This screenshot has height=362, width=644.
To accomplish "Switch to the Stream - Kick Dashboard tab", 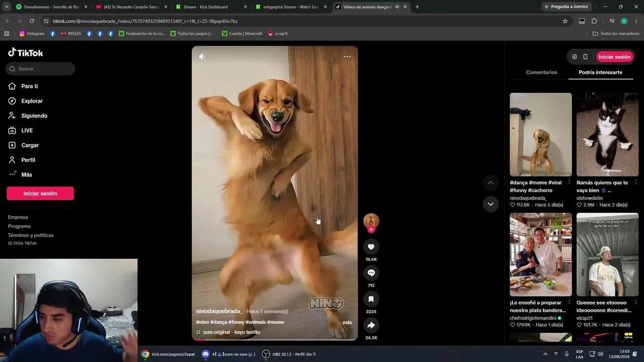I will pyautogui.click(x=211, y=7).
